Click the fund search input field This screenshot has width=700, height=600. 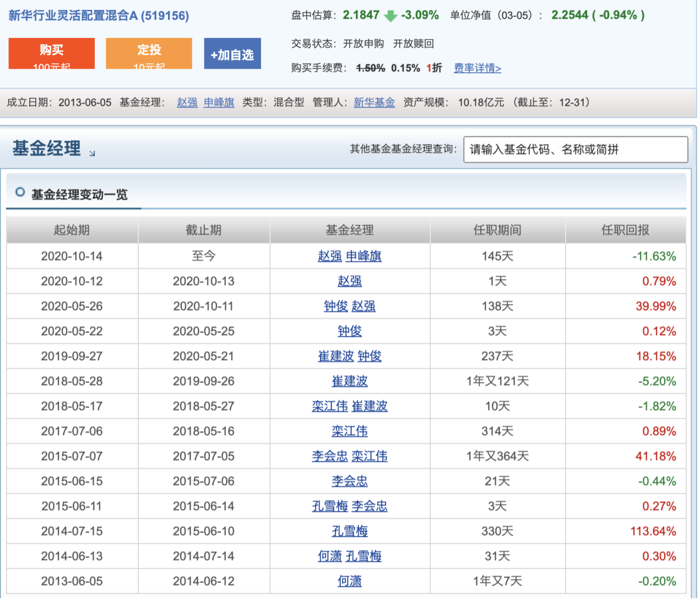point(576,149)
